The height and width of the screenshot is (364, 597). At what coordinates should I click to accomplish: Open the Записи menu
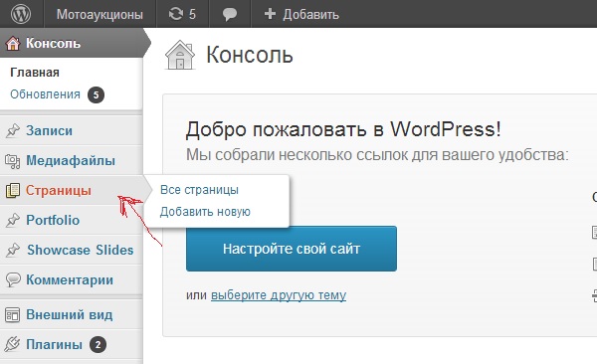tap(49, 130)
